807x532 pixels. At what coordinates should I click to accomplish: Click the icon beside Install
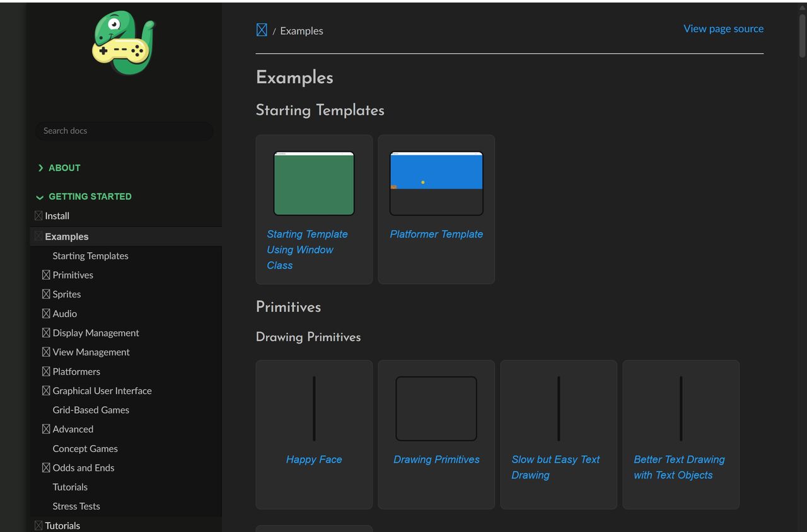click(38, 216)
